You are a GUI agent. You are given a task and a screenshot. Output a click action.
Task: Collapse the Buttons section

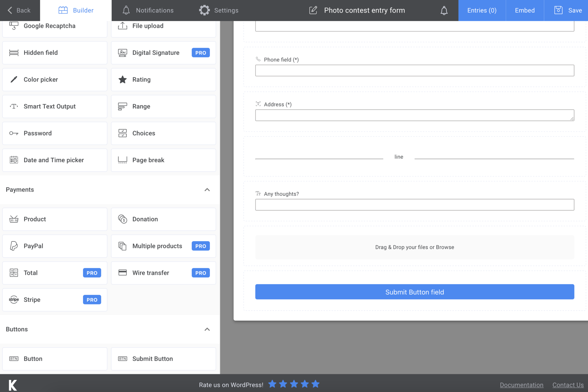pyautogui.click(x=207, y=329)
